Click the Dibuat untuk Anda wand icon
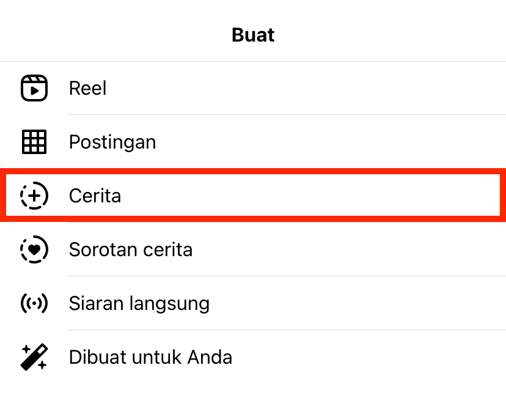 (x=34, y=357)
